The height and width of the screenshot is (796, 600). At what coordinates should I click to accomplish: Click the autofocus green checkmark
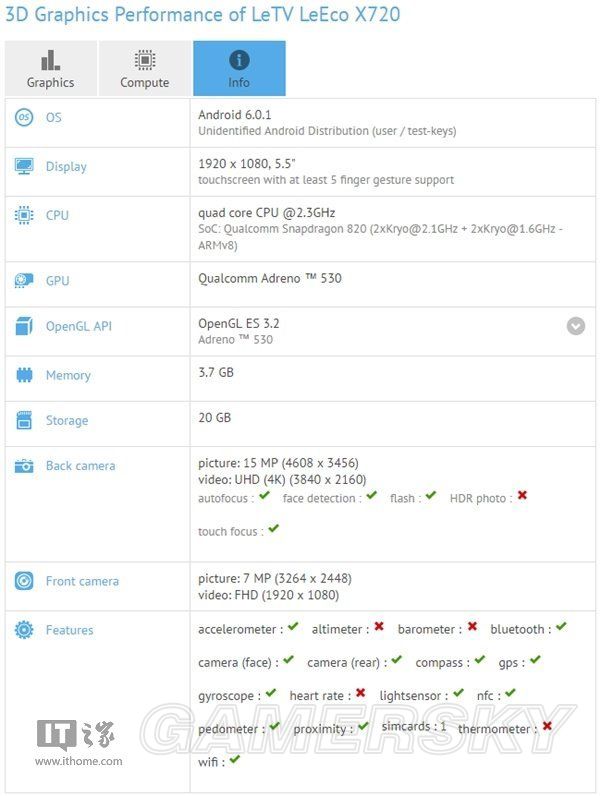(264, 495)
